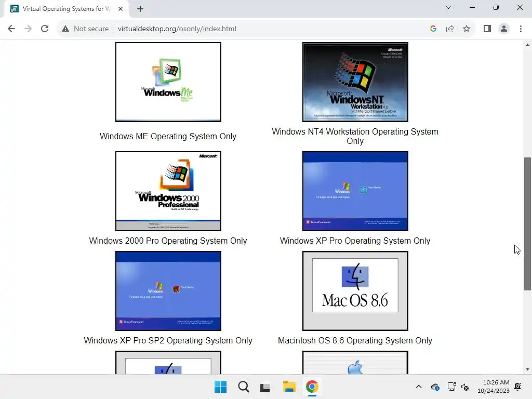Image resolution: width=532 pixels, height=399 pixels.
Task: Open the Windows 2000 Professional thumbnail
Action: [x=168, y=191]
